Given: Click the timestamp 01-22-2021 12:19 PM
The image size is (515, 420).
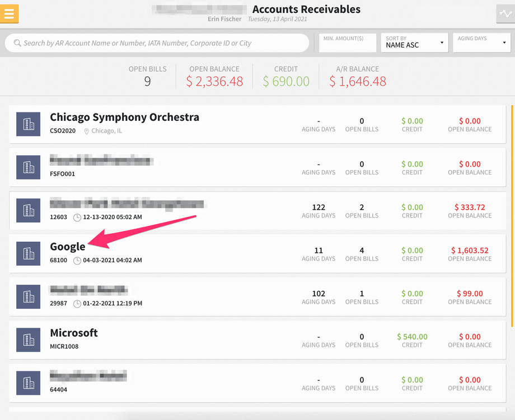Looking at the screenshot, I should [113, 303].
